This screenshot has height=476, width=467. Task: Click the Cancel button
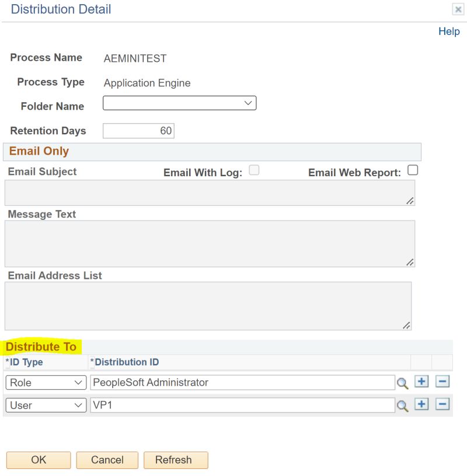tap(107, 460)
